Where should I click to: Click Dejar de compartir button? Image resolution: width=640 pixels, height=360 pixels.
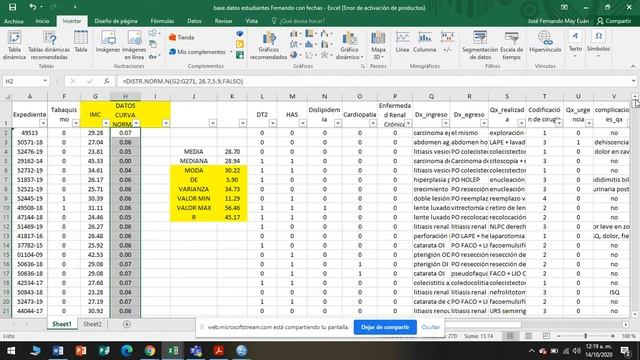pyautogui.click(x=385, y=327)
